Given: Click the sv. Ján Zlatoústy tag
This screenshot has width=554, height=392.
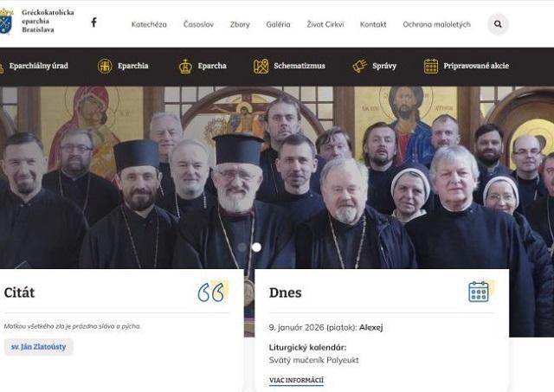Looking at the screenshot, I should tap(38, 347).
